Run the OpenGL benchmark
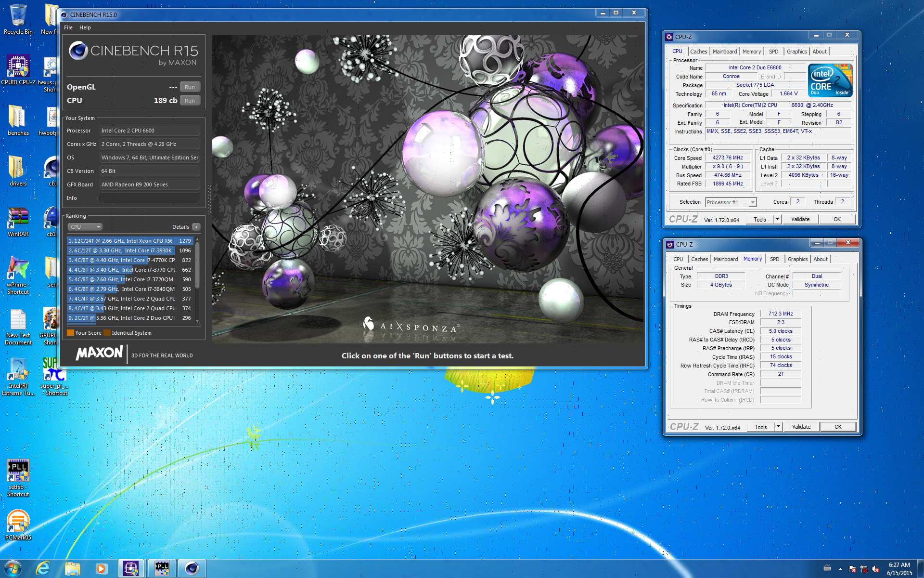The image size is (924, 578). coord(190,87)
